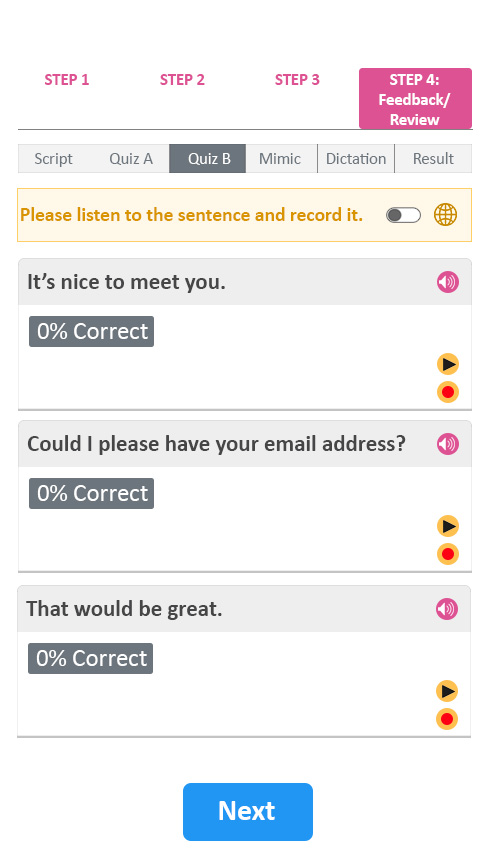Record "That would be great" sentence

tap(446, 719)
